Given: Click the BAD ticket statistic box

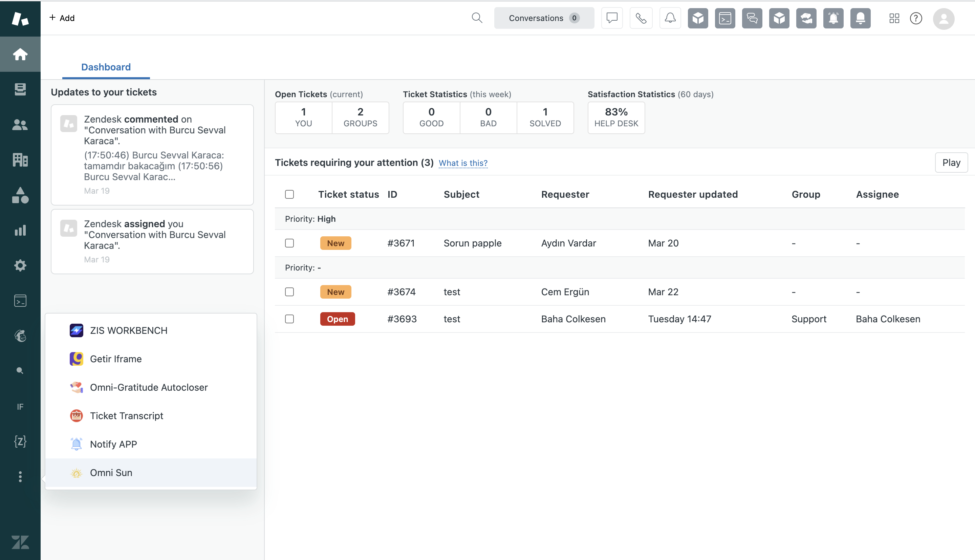Looking at the screenshot, I should (488, 118).
